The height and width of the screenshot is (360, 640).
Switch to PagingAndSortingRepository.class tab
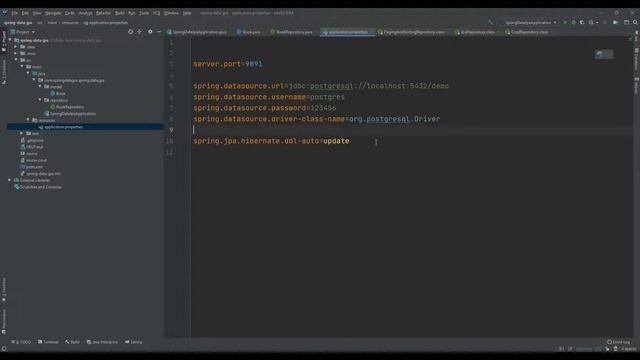pos(411,32)
